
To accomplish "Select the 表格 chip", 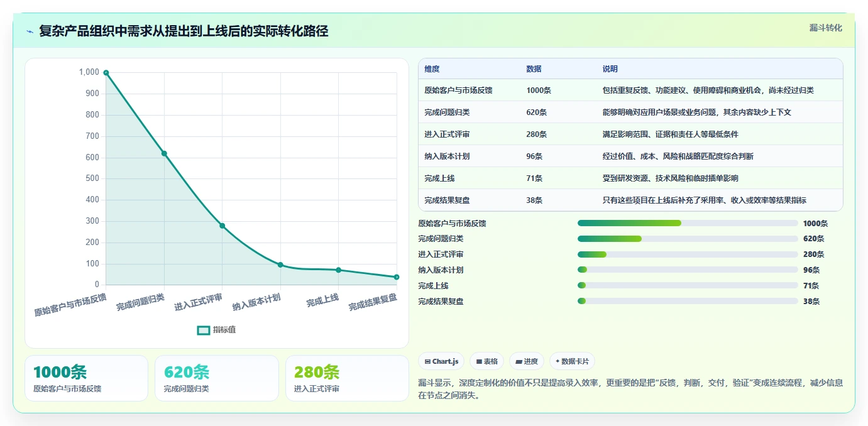I will pyautogui.click(x=486, y=361).
